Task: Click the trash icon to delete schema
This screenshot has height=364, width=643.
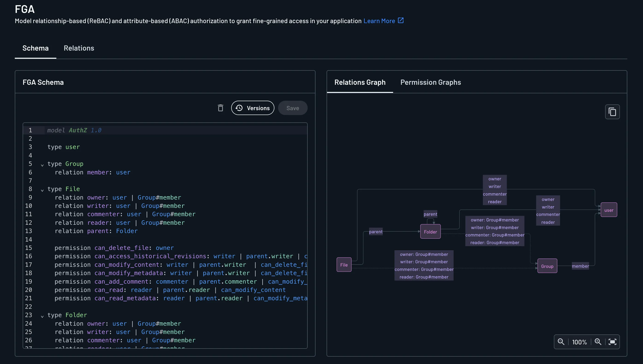Action: pyautogui.click(x=220, y=108)
